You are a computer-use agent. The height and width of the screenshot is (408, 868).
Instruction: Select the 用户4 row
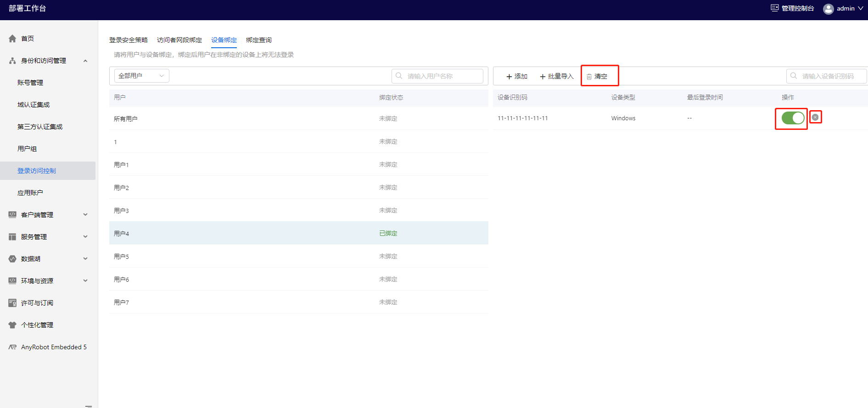299,233
